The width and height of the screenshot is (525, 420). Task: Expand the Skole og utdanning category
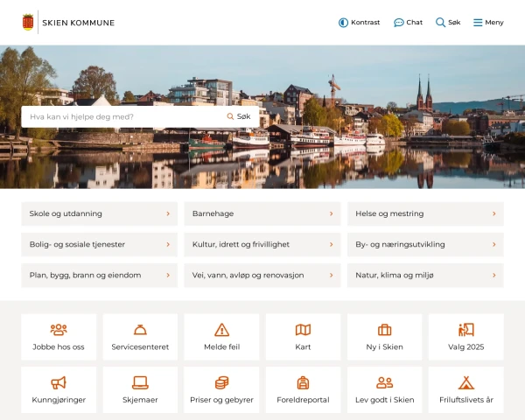tap(99, 213)
